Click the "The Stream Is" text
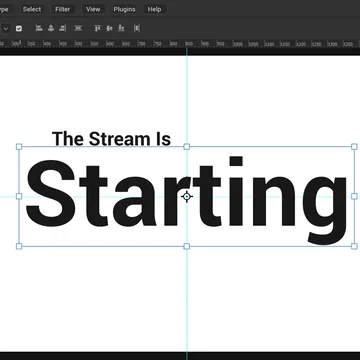The width and height of the screenshot is (360, 360). tap(111, 139)
